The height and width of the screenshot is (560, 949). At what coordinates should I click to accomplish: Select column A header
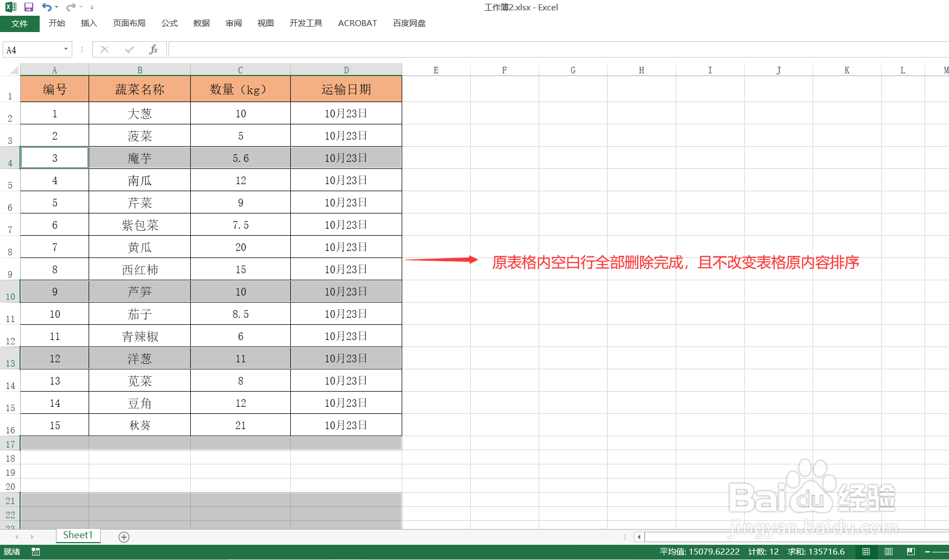coord(54,70)
